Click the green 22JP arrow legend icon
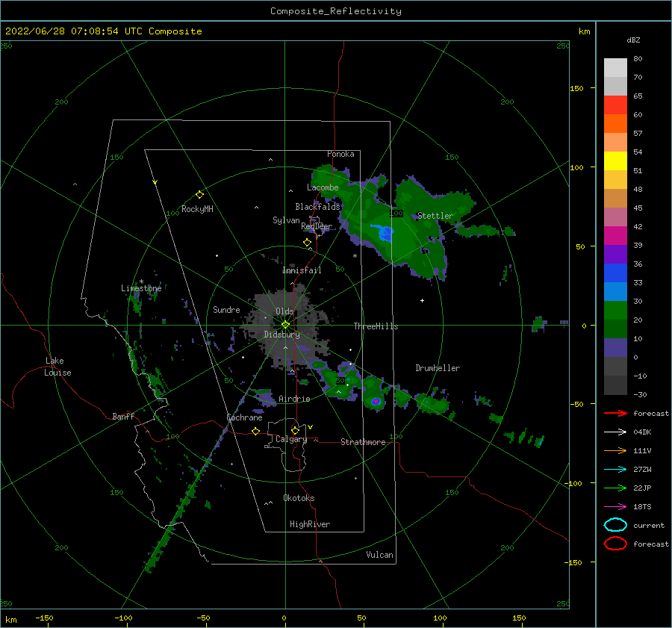This screenshot has height=628, width=672. tap(615, 488)
